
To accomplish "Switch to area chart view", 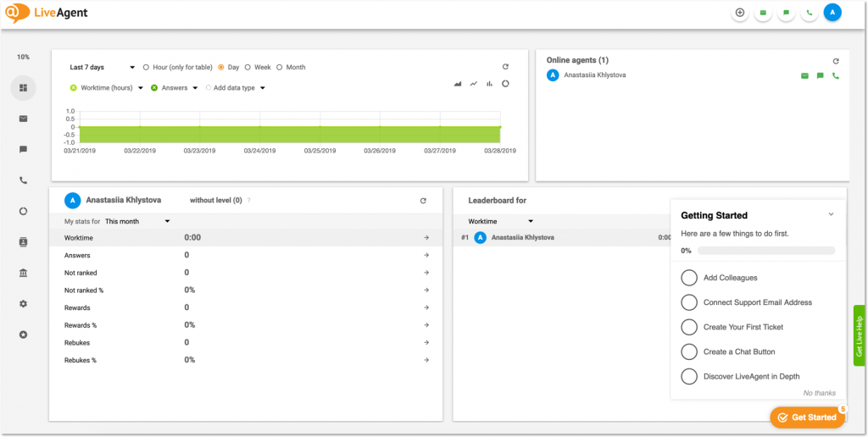I will click(458, 84).
